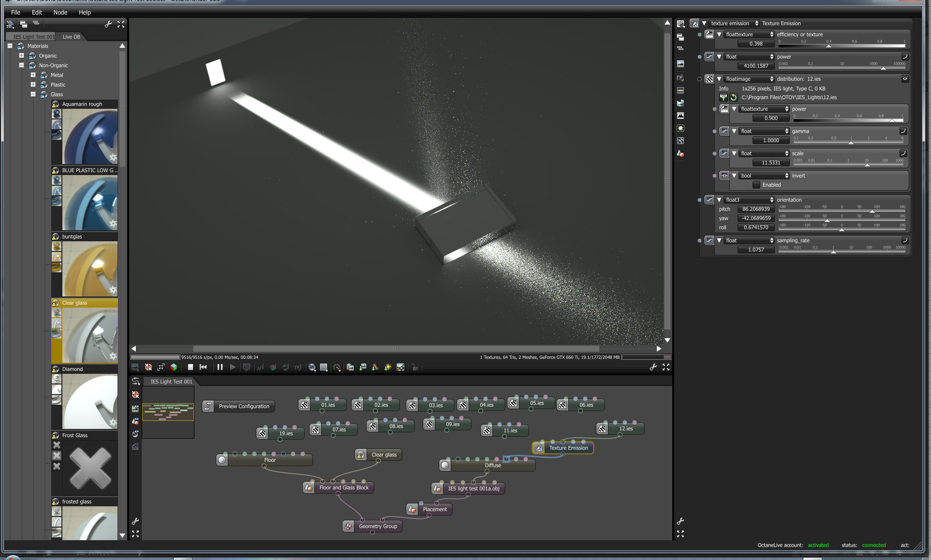The image size is (931, 560).
Task: Open the floatimage type dropdown
Action: point(749,79)
